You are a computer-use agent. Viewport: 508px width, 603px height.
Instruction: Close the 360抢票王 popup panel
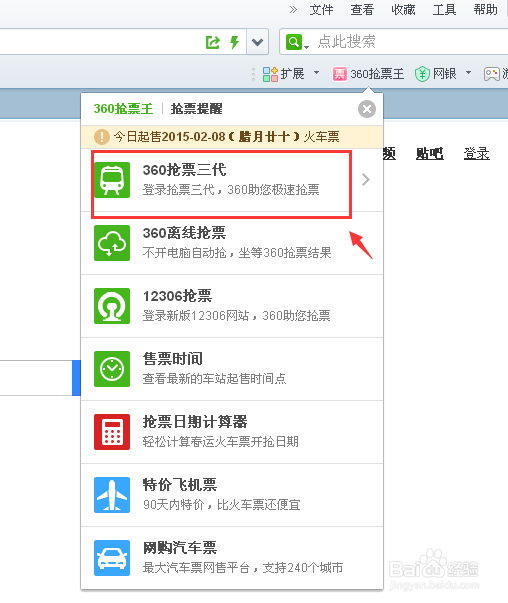pyautogui.click(x=367, y=109)
